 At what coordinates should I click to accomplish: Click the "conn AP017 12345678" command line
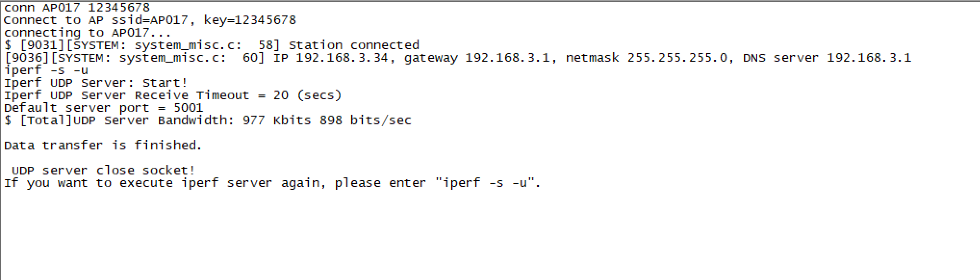click(x=77, y=8)
